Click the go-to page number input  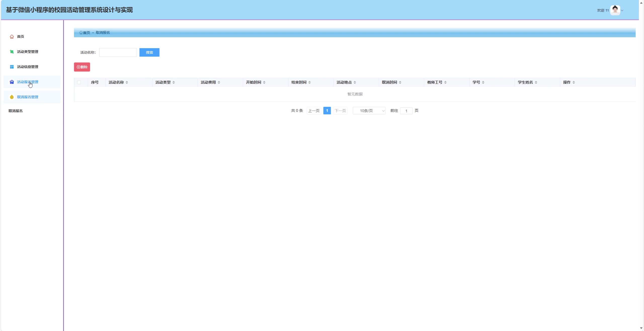(x=406, y=111)
